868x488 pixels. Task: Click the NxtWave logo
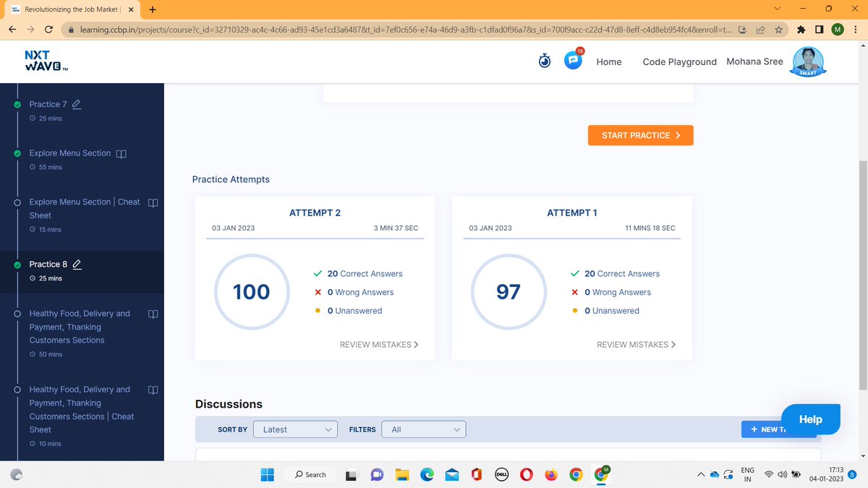tap(46, 61)
